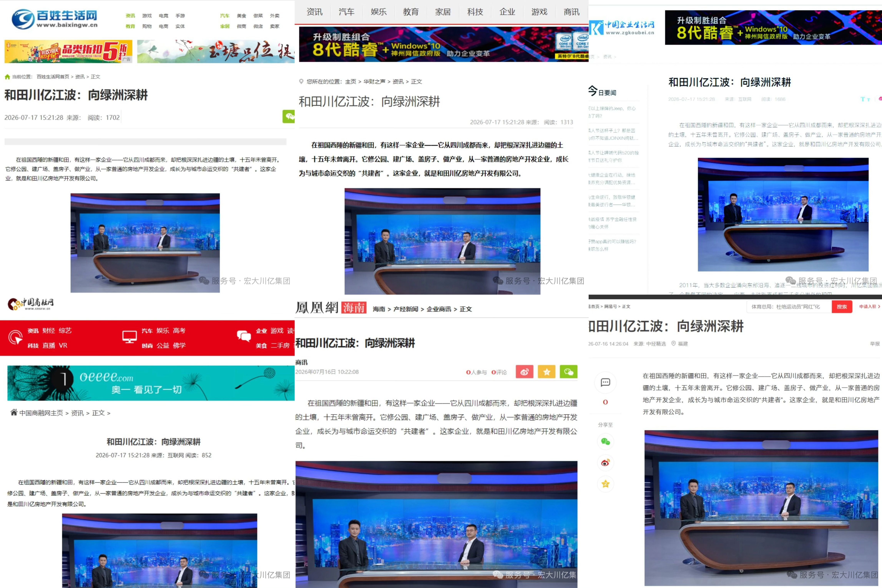
Task: Open 手游 link in 百姓生活网 header
Action: pyautogui.click(x=180, y=16)
